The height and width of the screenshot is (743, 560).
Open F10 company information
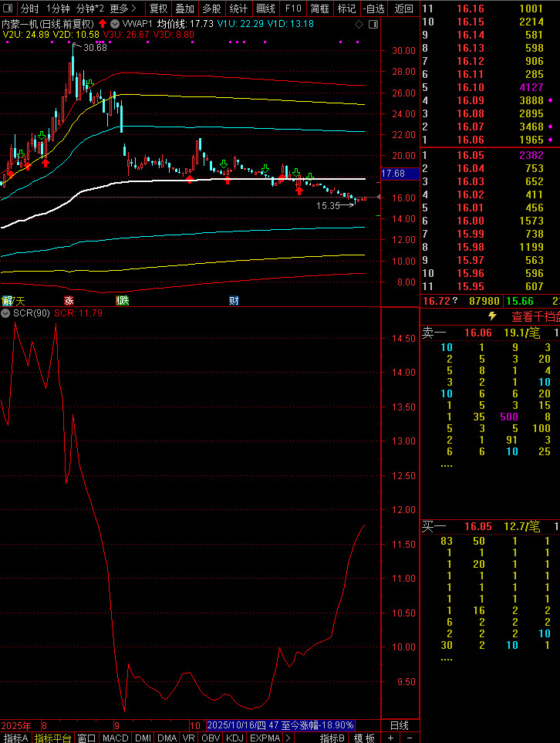point(293,8)
